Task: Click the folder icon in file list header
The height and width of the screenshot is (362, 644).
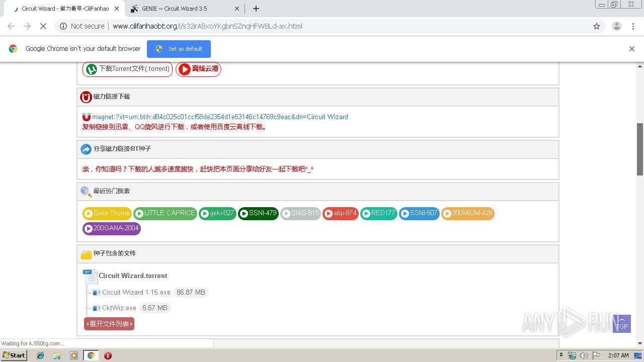Action: point(86,254)
